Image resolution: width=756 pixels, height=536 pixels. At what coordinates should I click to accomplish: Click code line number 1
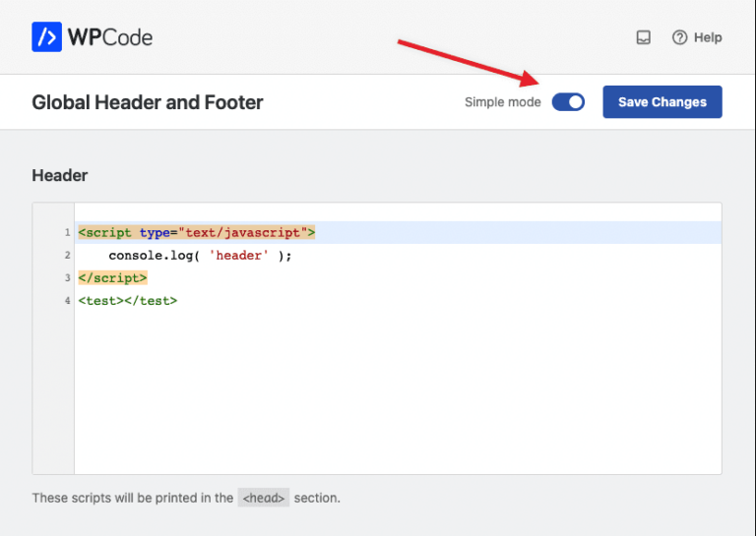(68, 233)
